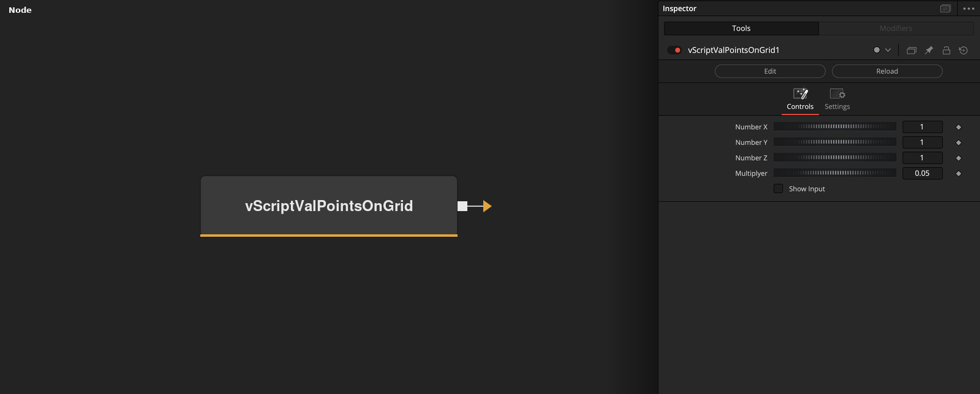Click the versions icon in Inspector header
The width and height of the screenshot is (980, 394).
pyautogui.click(x=911, y=50)
